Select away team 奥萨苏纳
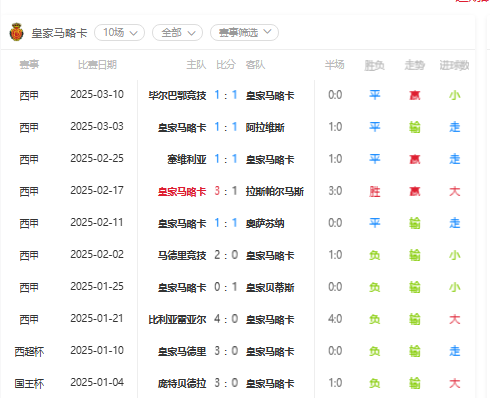 tap(265, 223)
